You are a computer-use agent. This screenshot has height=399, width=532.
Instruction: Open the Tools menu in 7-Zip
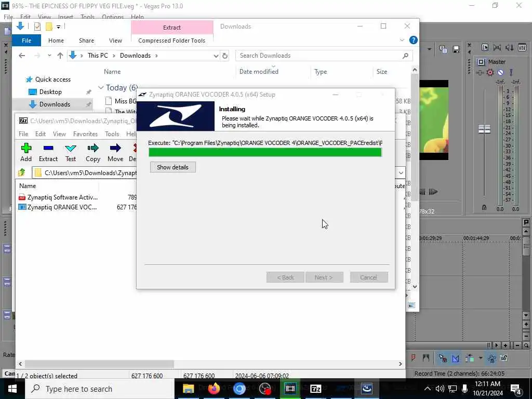coord(112,134)
